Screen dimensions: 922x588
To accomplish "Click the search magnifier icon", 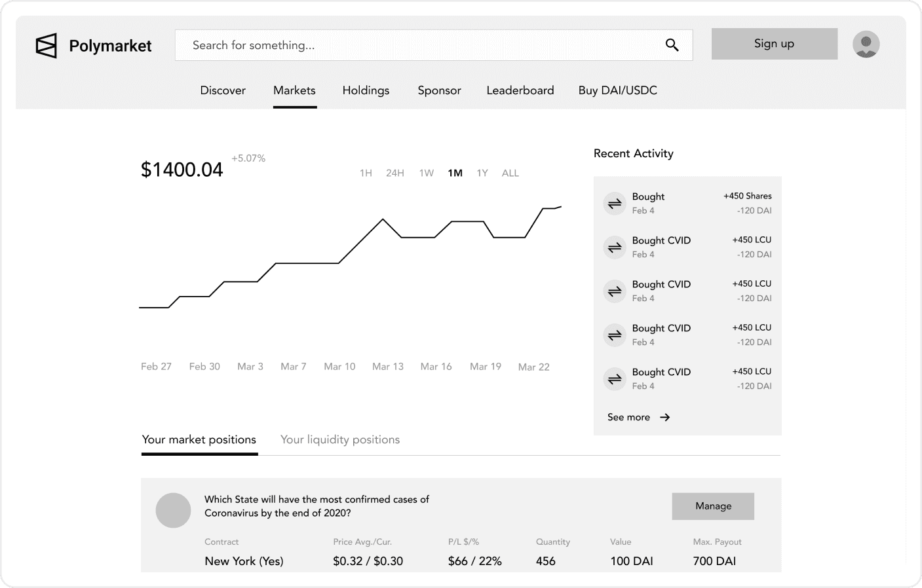I will pyautogui.click(x=672, y=45).
